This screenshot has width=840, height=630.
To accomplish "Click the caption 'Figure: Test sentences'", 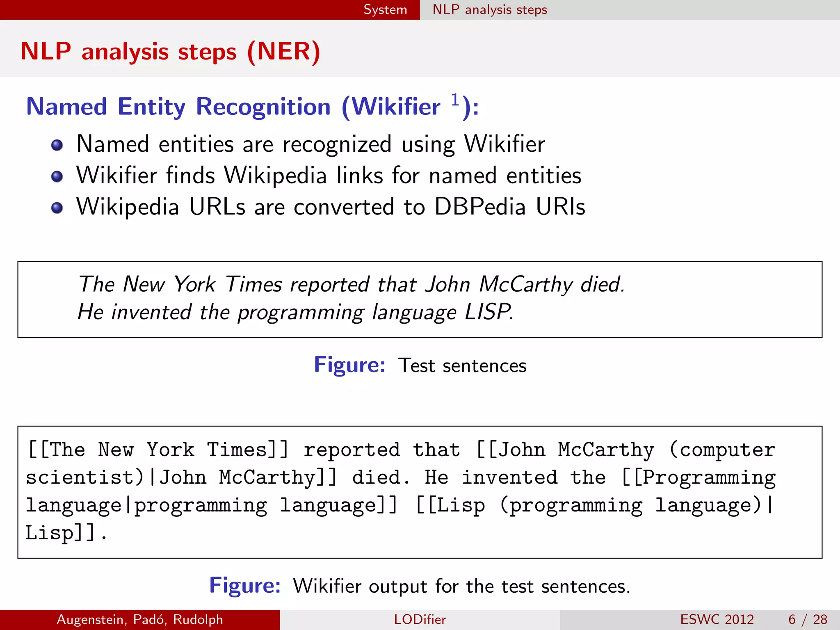I will pos(420,365).
